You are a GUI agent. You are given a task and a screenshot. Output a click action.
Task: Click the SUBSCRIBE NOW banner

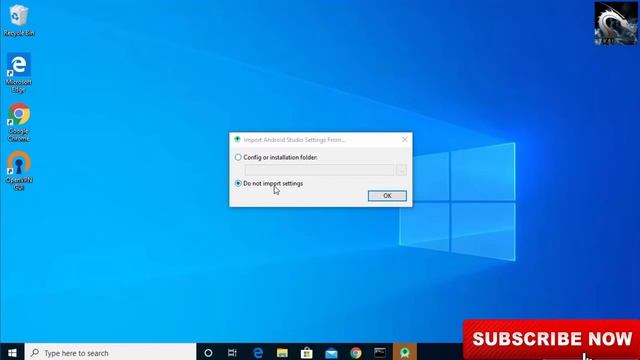point(551,339)
